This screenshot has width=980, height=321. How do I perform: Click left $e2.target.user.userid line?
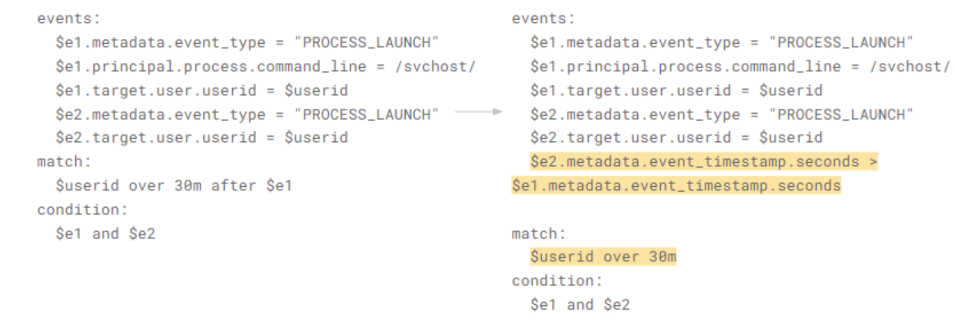tap(202, 137)
